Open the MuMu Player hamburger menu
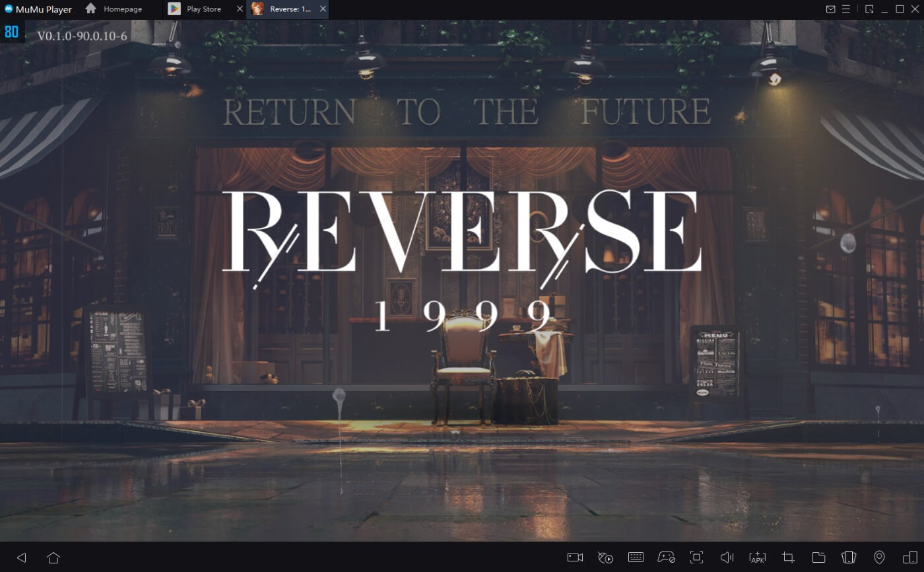This screenshot has height=572, width=924. (845, 9)
